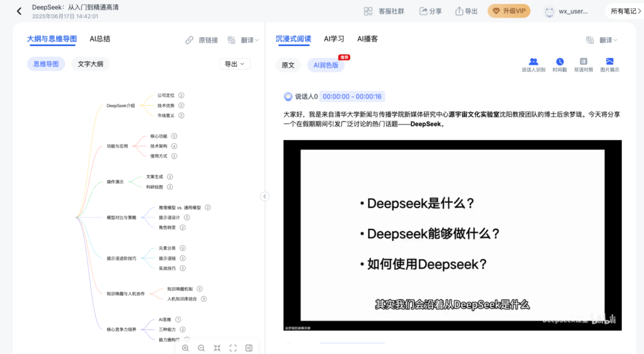Click the 导出 export icon in the header
This screenshot has height=354, width=644.
458,11
